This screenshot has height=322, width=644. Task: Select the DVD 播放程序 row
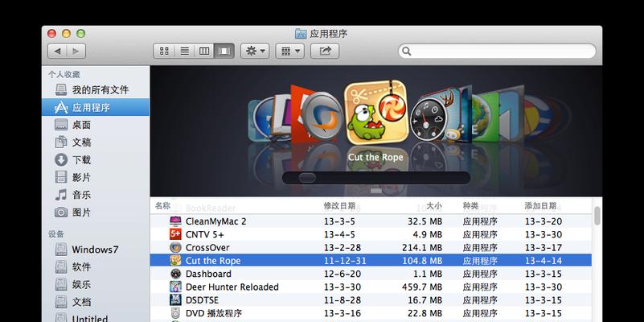click(371, 313)
